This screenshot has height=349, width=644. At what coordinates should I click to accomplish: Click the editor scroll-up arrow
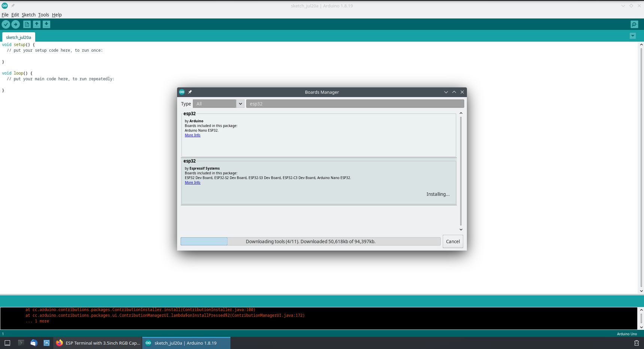point(641,44)
